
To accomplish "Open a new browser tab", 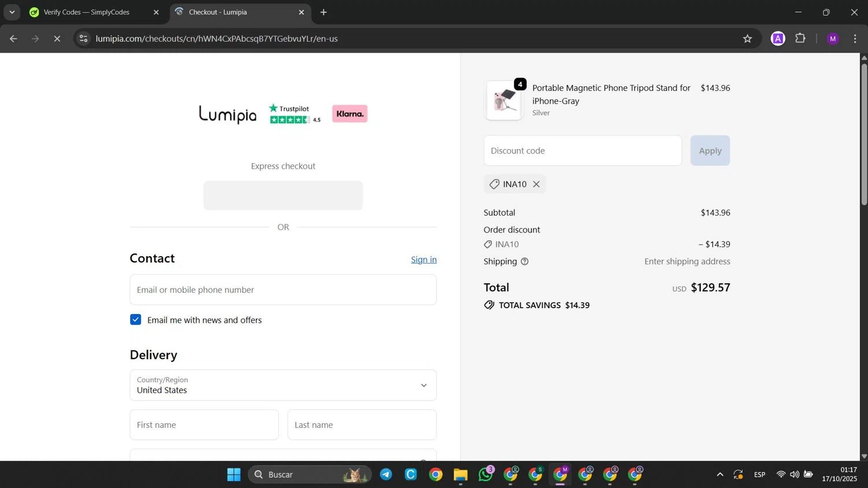I will pos(323,12).
